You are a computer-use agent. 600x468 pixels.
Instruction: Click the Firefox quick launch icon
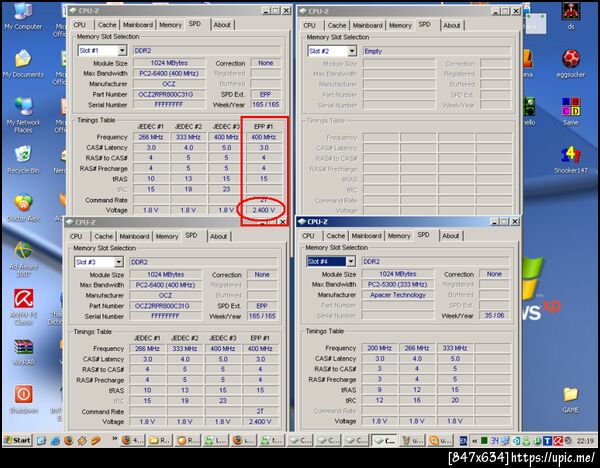click(69, 440)
